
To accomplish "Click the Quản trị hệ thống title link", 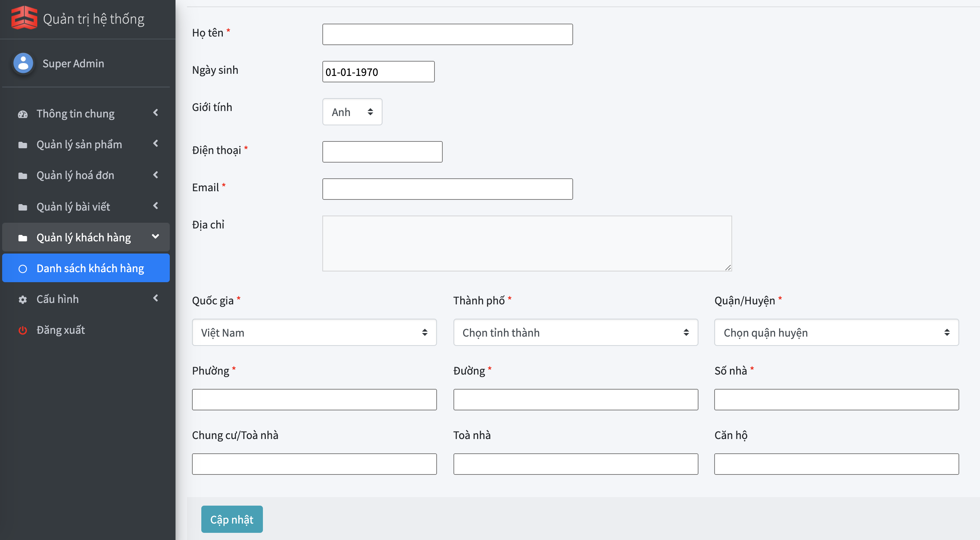I will click(93, 19).
